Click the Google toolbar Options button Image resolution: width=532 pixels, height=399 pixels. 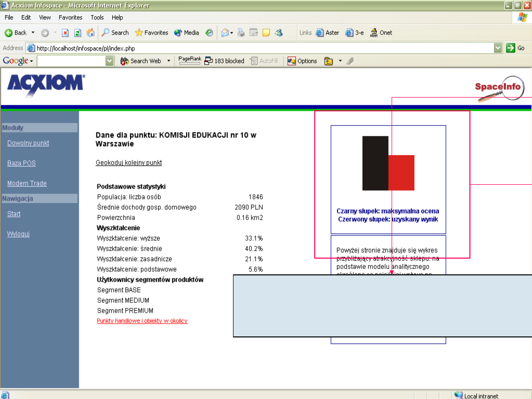click(x=302, y=61)
